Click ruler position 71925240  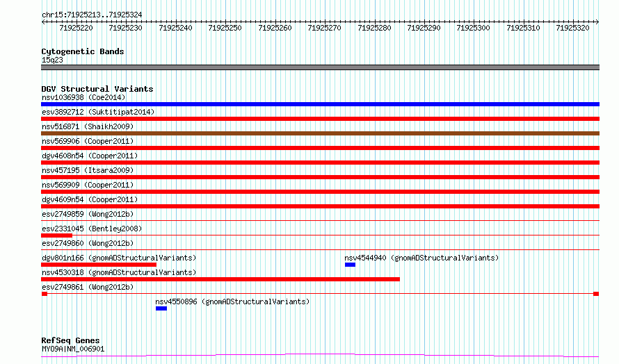(x=175, y=28)
